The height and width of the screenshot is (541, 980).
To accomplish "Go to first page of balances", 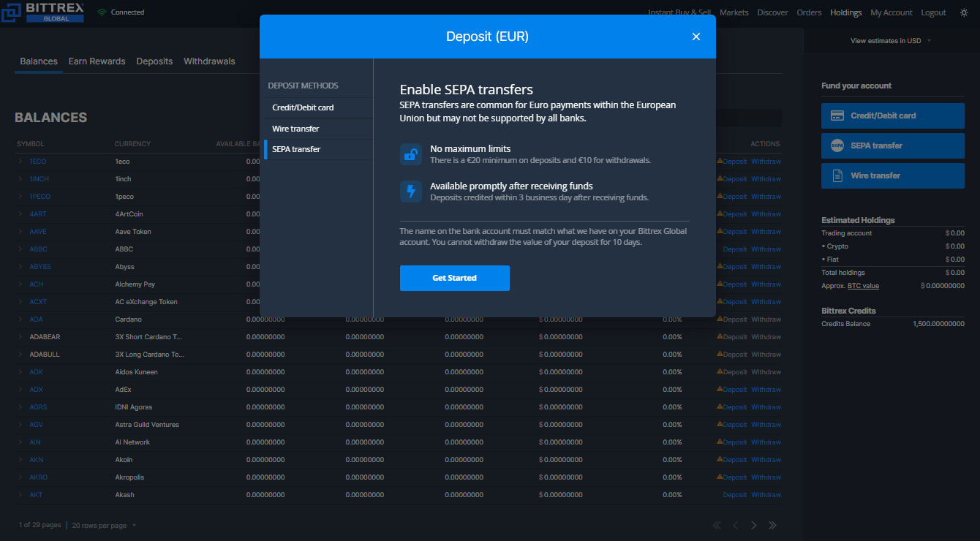I will point(717,525).
